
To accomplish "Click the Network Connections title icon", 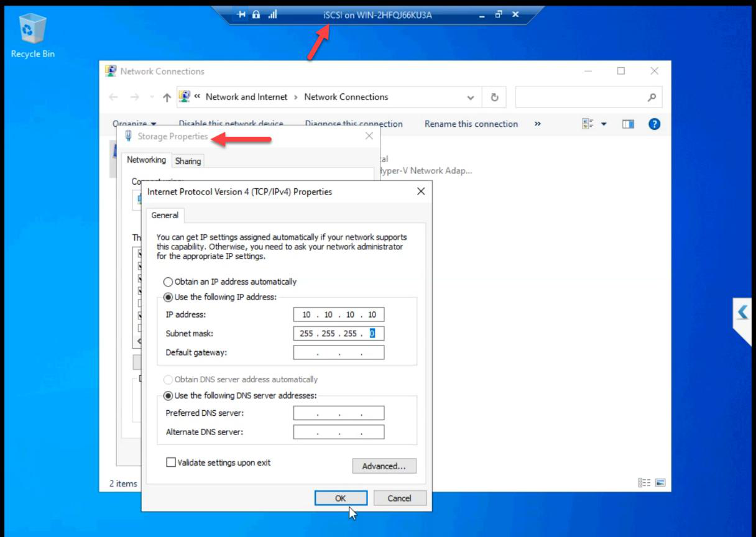I will 111,71.
